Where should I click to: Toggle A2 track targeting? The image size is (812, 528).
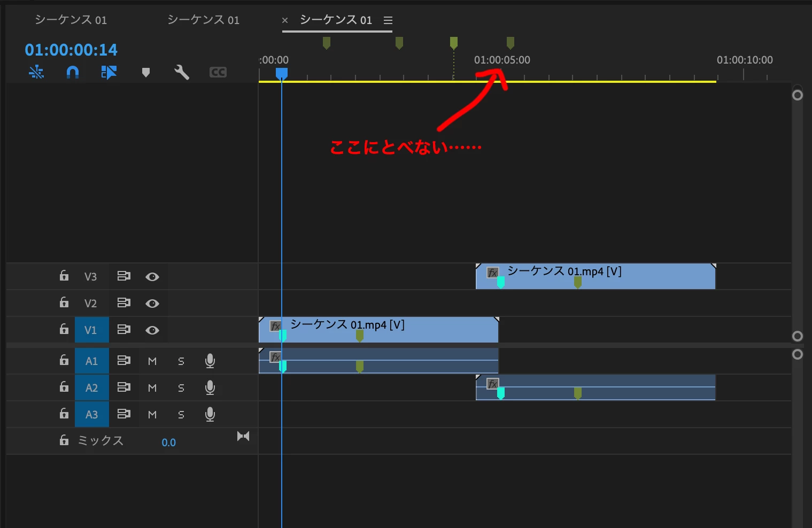click(x=92, y=387)
